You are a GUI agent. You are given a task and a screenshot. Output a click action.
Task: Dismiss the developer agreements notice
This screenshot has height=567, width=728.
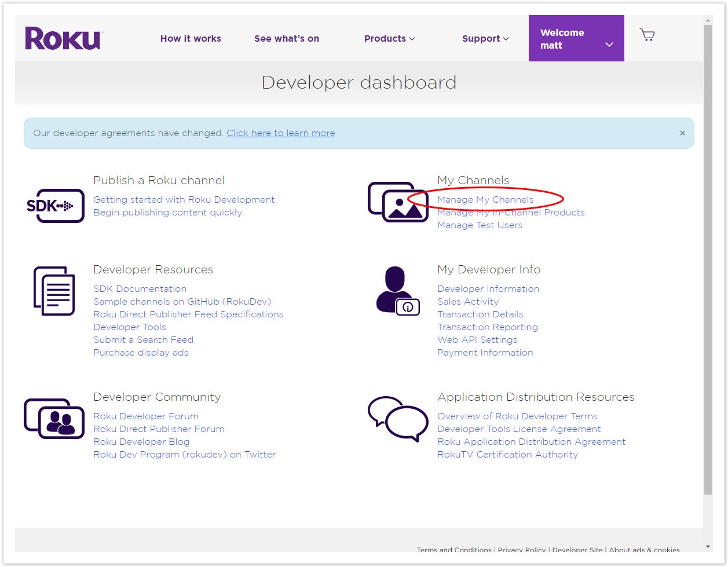point(682,133)
